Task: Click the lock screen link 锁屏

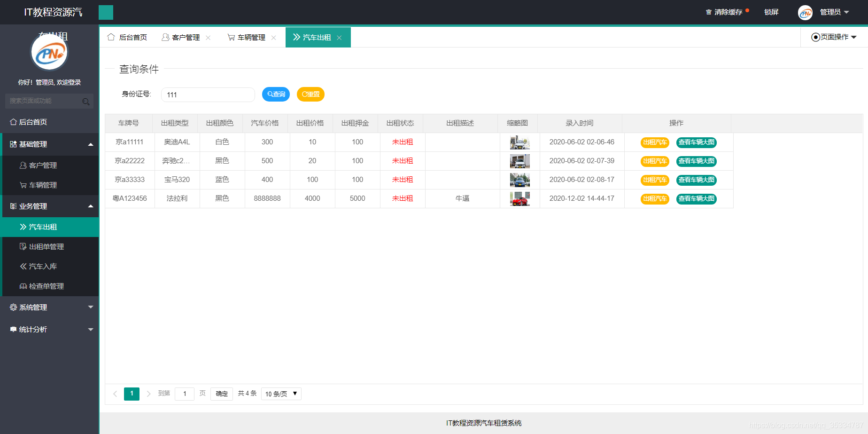Action: point(771,12)
